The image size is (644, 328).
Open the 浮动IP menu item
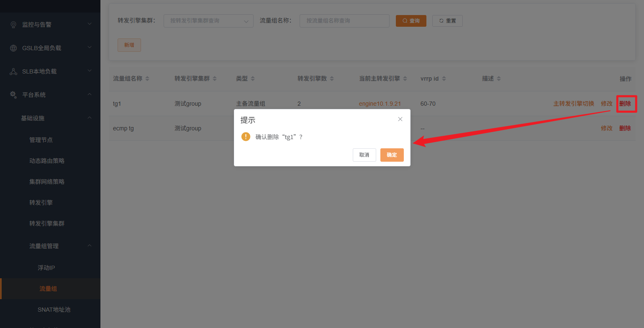coord(46,268)
